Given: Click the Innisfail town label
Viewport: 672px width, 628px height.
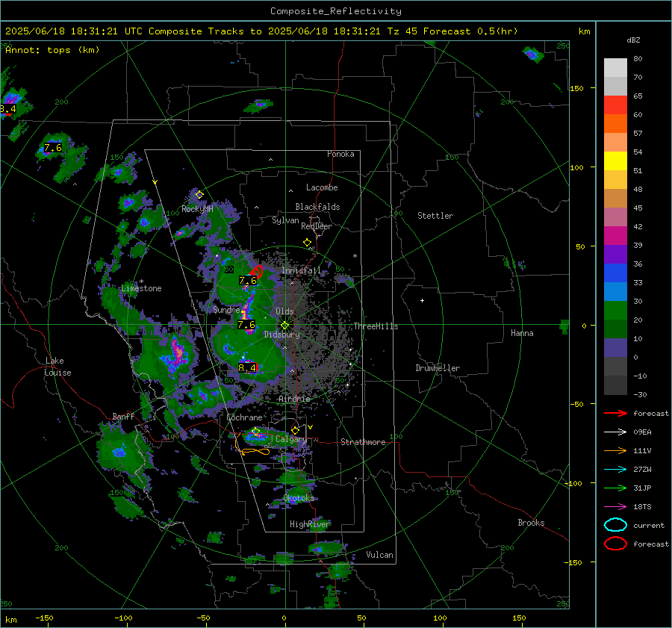Looking at the screenshot, I should pyautogui.click(x=302, y=270).
